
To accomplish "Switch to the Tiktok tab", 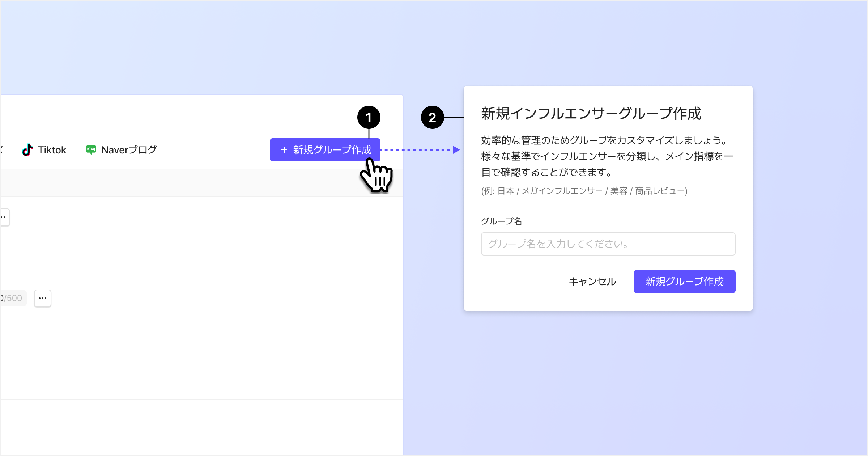I will point(52,150).
